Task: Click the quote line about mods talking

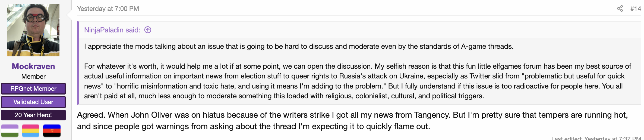Action: tap(299, 46)
